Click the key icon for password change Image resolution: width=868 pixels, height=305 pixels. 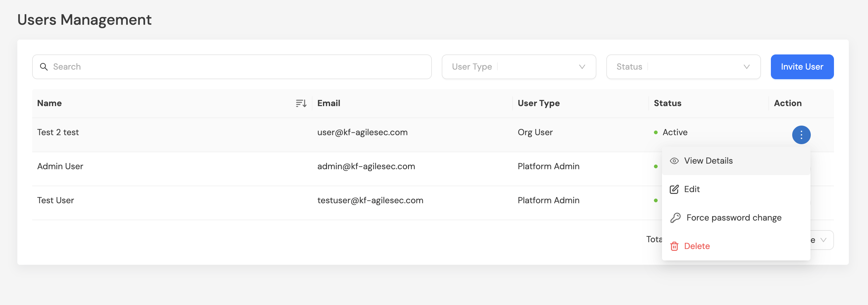point(675,218)
